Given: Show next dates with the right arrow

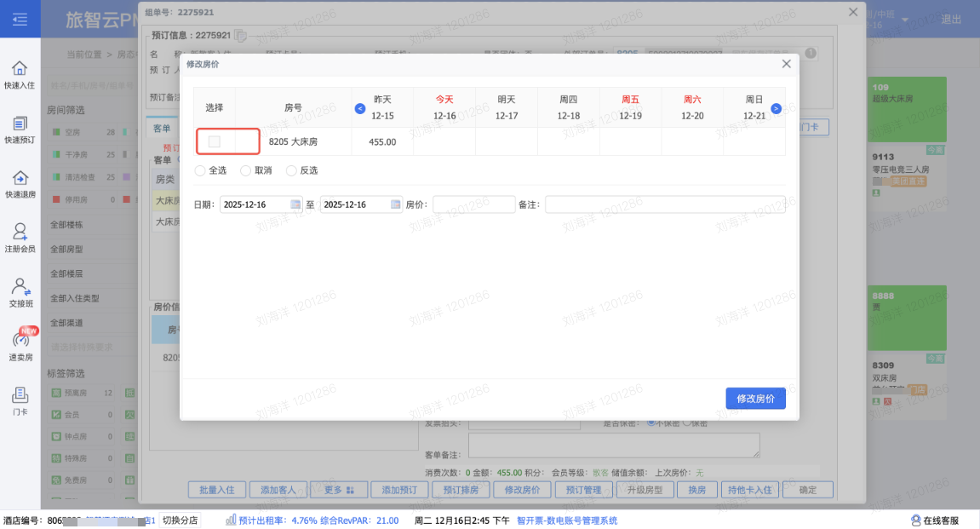Looking at the screenshot, I should click(776, 108).
